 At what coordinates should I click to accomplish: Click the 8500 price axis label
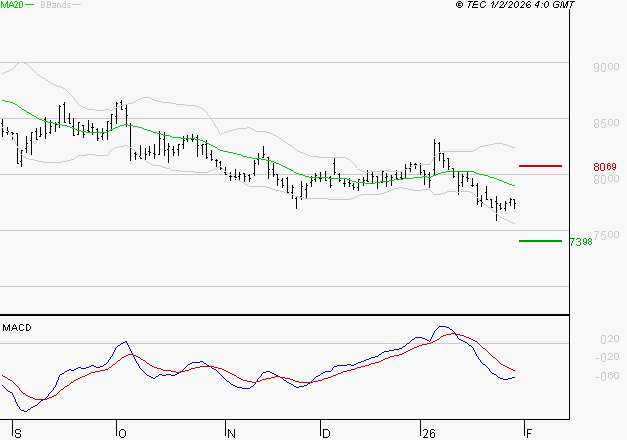[x=606, y=123]
